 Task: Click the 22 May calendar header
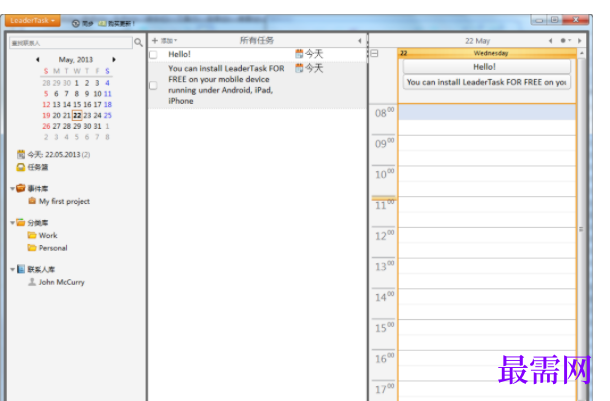click(x=477, y=41)
